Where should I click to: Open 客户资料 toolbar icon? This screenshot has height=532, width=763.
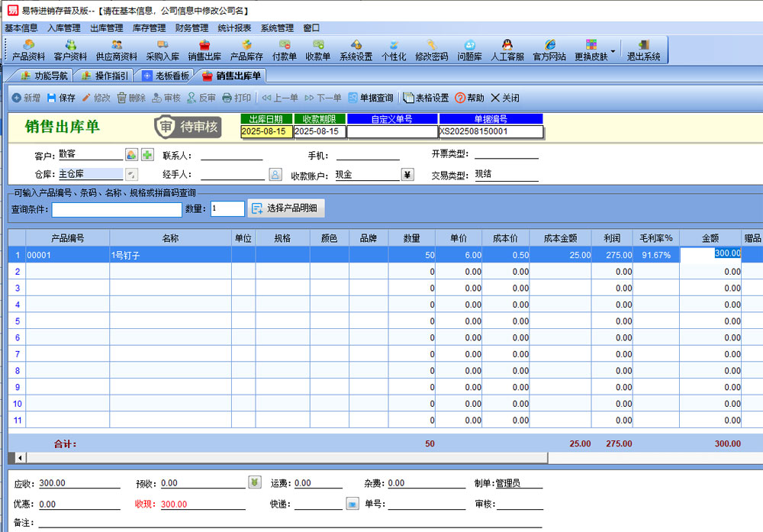70,50
